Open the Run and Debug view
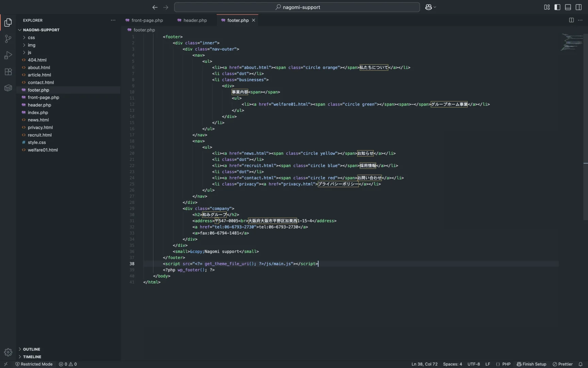The image size is (588, 368). pyautogui.click(x=8, y=55)
